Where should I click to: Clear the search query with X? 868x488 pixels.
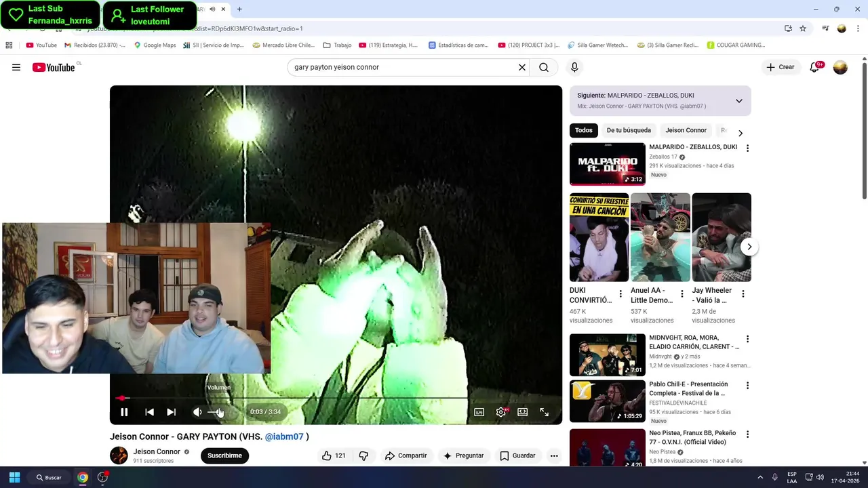522,67
